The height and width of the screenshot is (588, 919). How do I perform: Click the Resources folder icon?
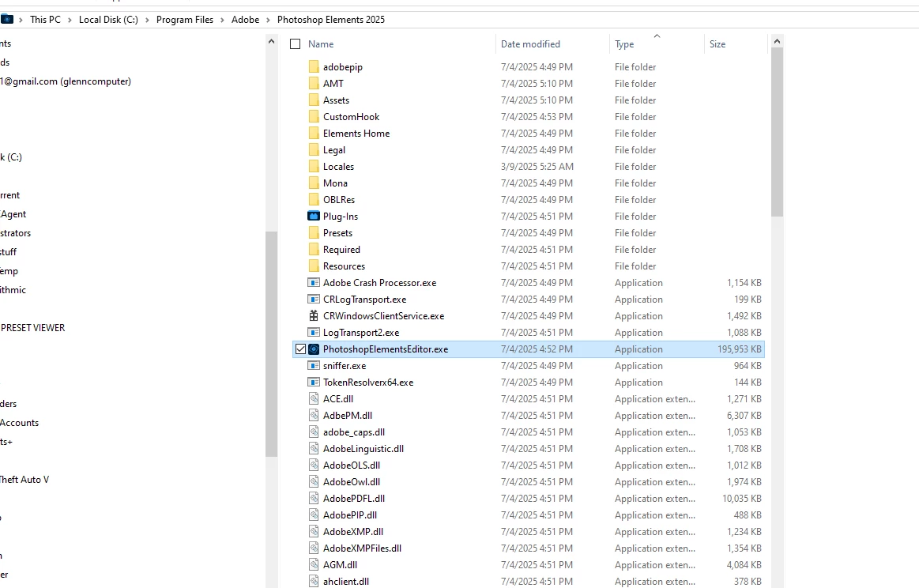click(x=314, y=266)
